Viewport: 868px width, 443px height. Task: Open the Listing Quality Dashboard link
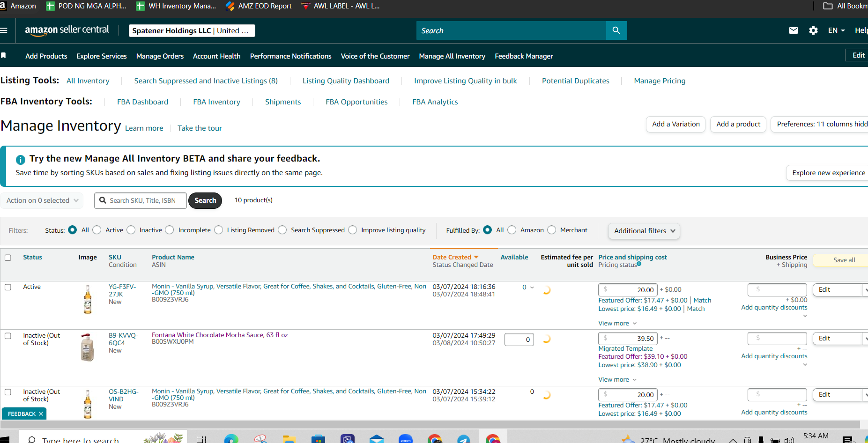346,81
